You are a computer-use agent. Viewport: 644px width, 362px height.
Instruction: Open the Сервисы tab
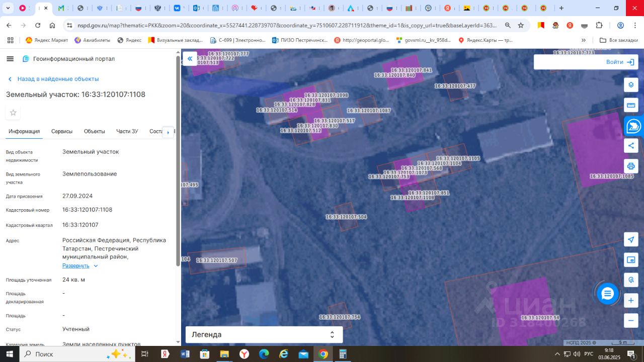coord(62,131)
